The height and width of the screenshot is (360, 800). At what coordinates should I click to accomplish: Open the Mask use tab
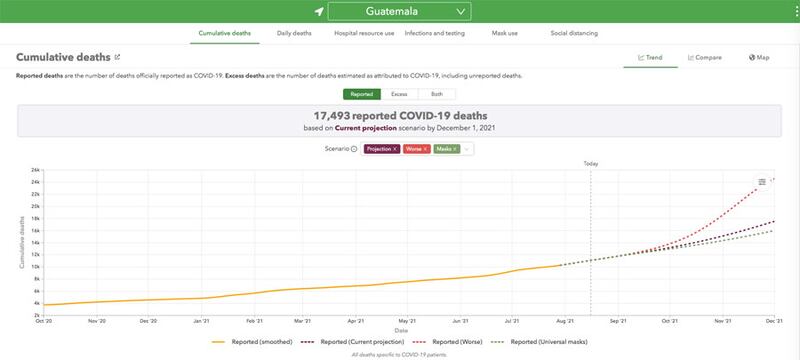(505, 33)
